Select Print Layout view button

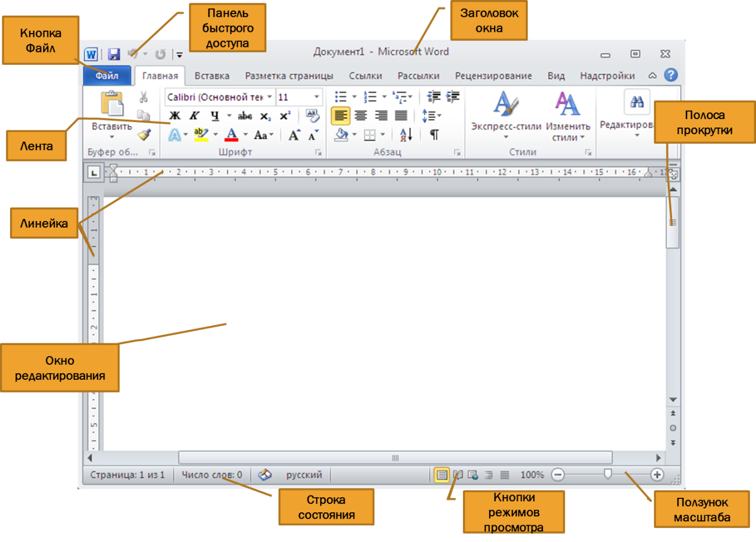(442, 475)
